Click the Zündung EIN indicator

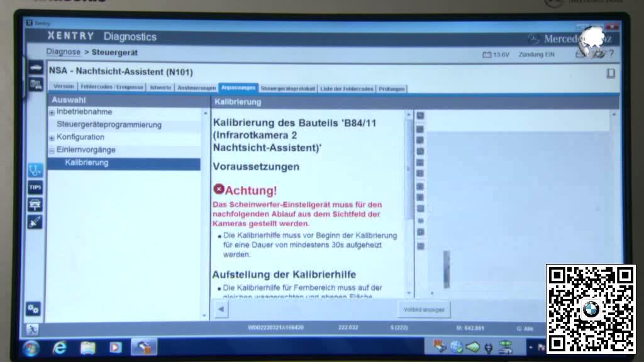point(536,54)
